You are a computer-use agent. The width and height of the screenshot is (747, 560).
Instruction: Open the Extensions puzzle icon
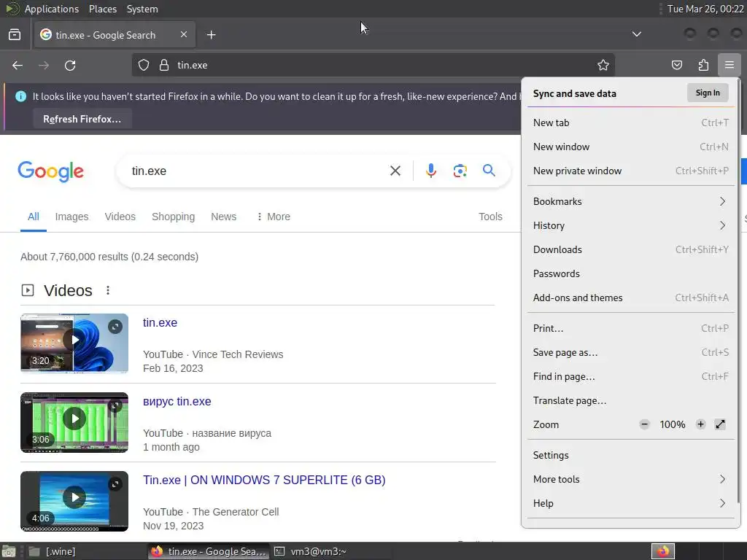[x=703, y=65]
